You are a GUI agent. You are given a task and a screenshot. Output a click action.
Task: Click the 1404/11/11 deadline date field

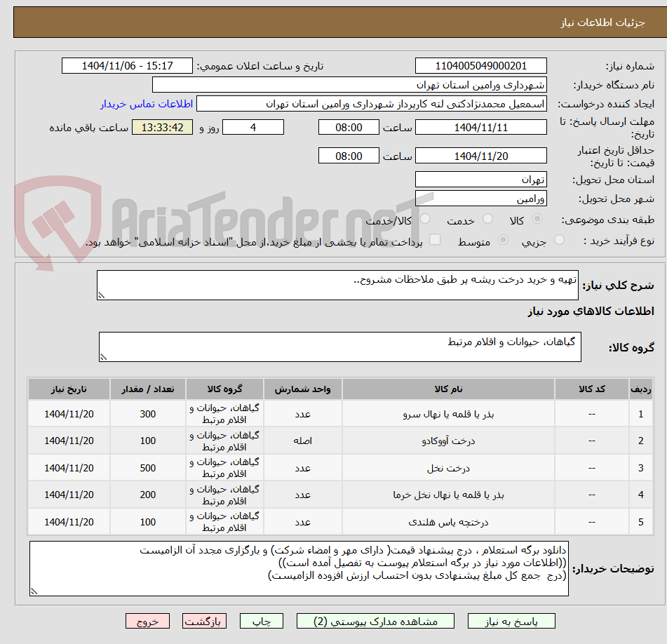pos(481,127)
